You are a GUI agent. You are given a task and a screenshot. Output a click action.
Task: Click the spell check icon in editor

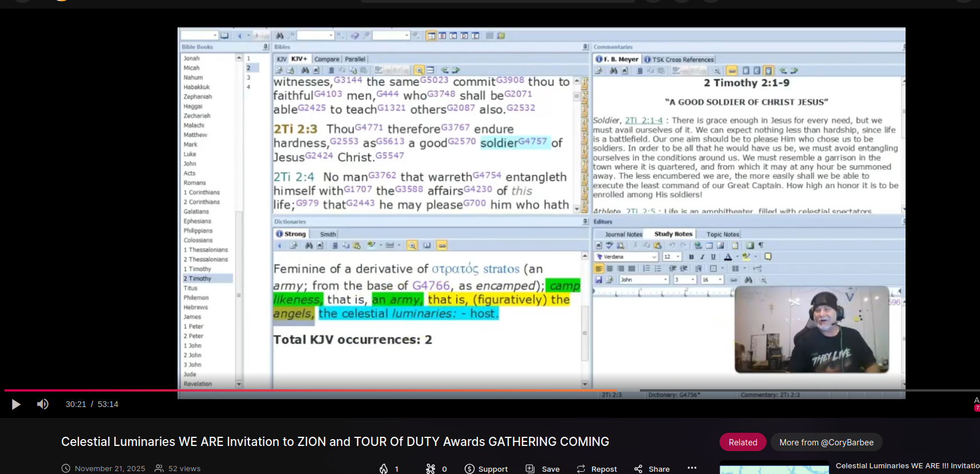coord(610,246)
